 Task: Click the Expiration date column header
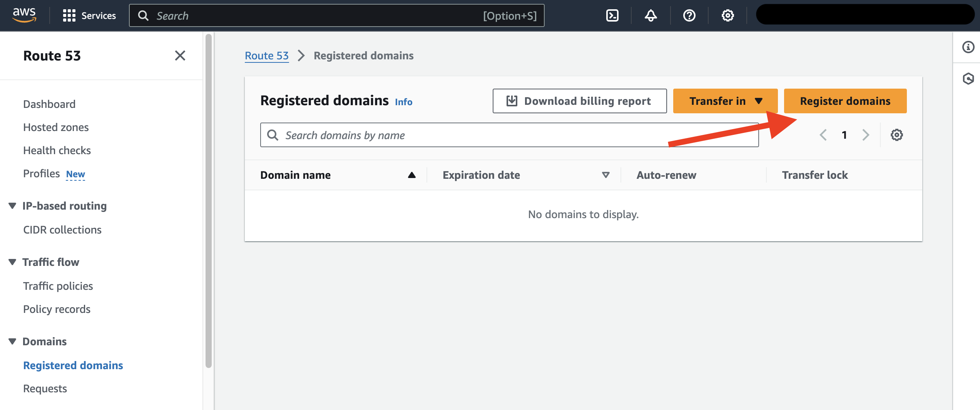click(x=481, y=175)
